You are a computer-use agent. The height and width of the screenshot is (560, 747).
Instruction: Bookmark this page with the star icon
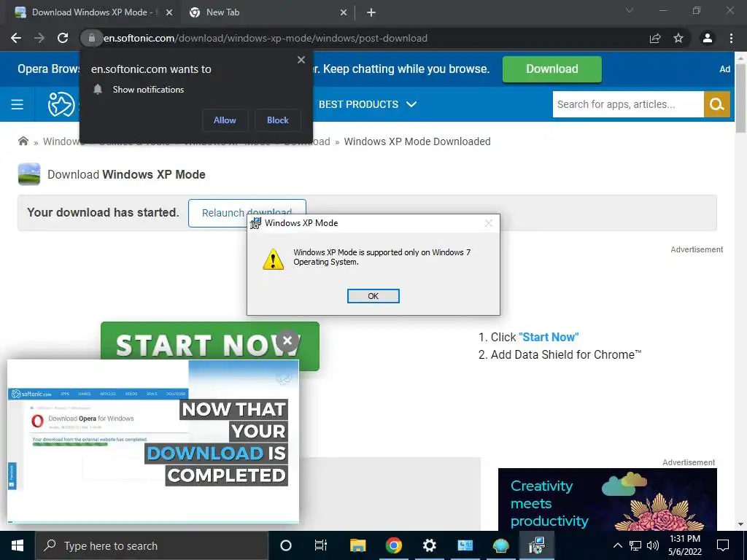pyautogui.click(x=678, y=38)
